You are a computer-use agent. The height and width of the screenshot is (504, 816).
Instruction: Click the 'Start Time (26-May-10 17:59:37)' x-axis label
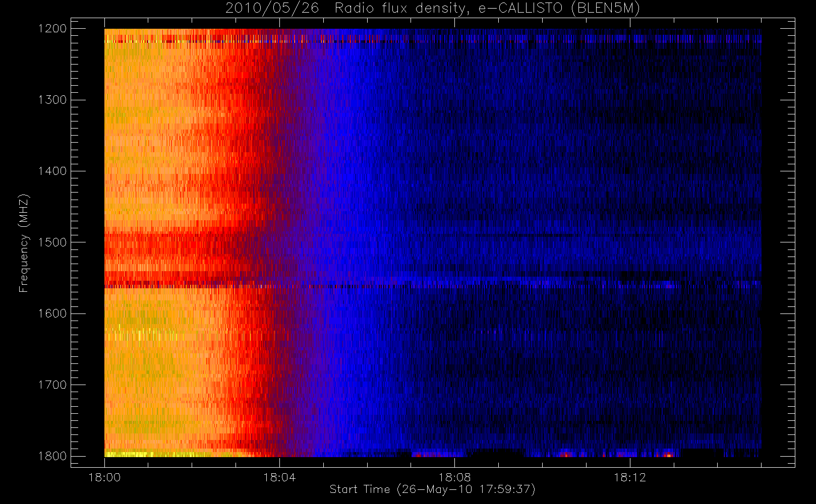[x=432, y=489]
